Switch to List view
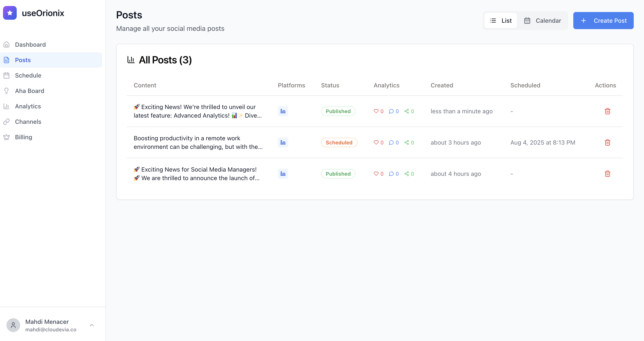 pyautogui.click(x=500, y=21)
